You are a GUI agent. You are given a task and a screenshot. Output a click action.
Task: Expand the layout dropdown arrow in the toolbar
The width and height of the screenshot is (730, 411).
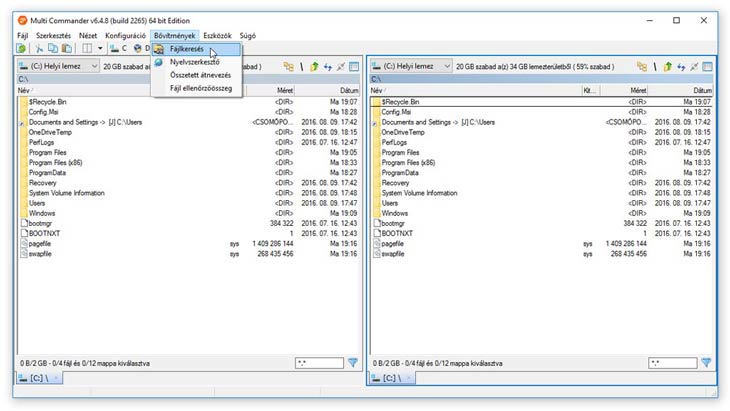[100, 48]
